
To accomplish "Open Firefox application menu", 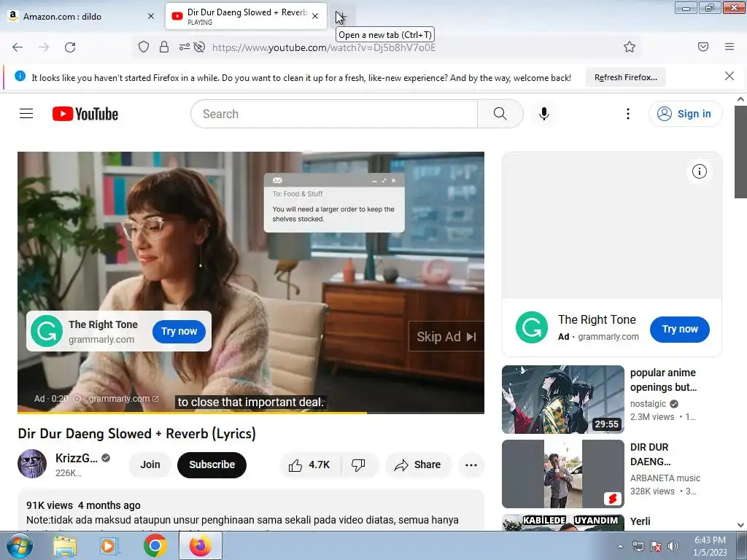I will (729, 47).
